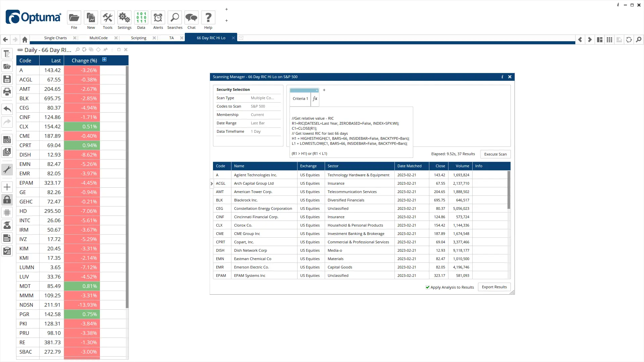Open the Settings gears icon

(x=124, y=18)
